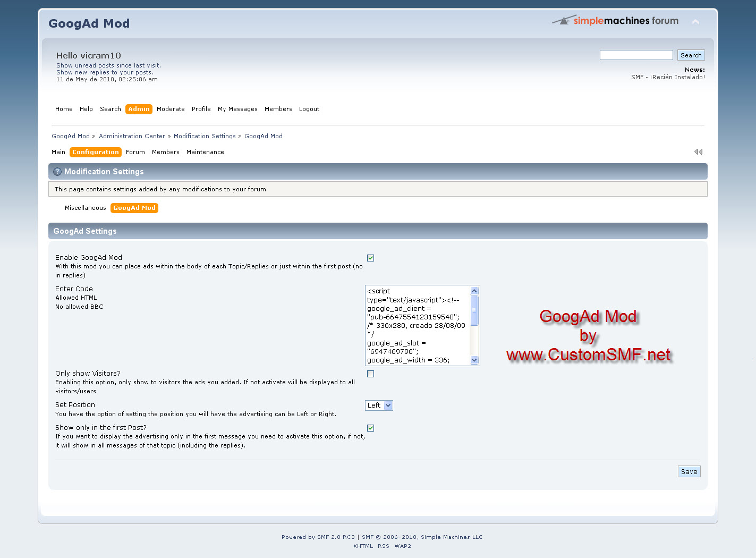Click the 'SMF - ¡Recién Instalado!' news text

coord(668,77)
